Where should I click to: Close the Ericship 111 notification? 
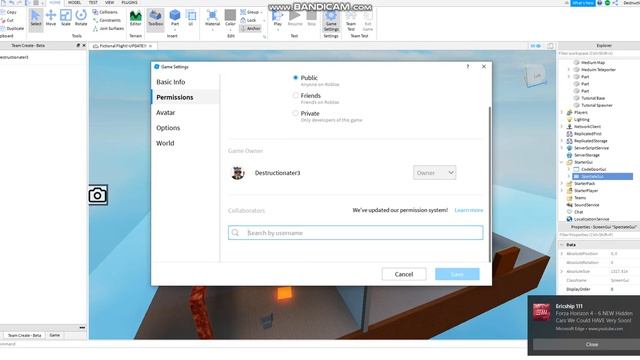click(591, 344)
